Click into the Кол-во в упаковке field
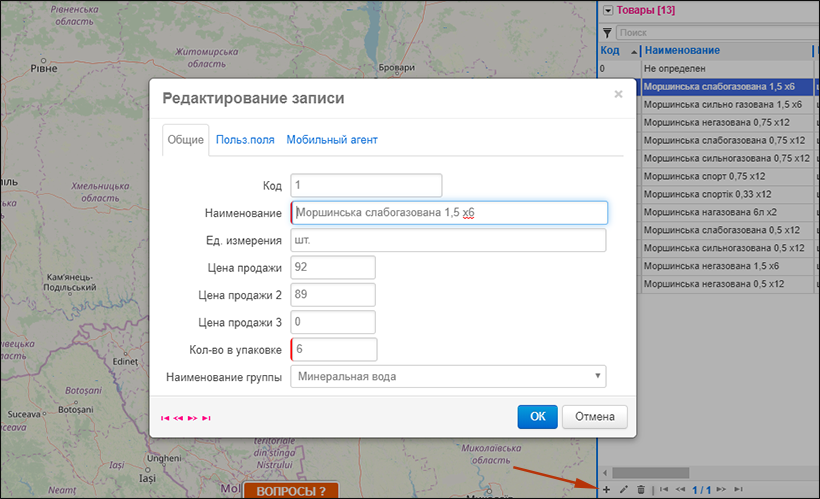This screenshot has height=499, width=820. coord(334,349)
